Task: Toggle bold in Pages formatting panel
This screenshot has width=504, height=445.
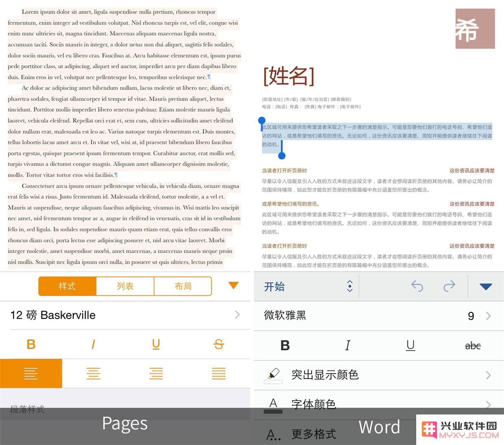Action: pyautogui.click(x=31, y=345)
